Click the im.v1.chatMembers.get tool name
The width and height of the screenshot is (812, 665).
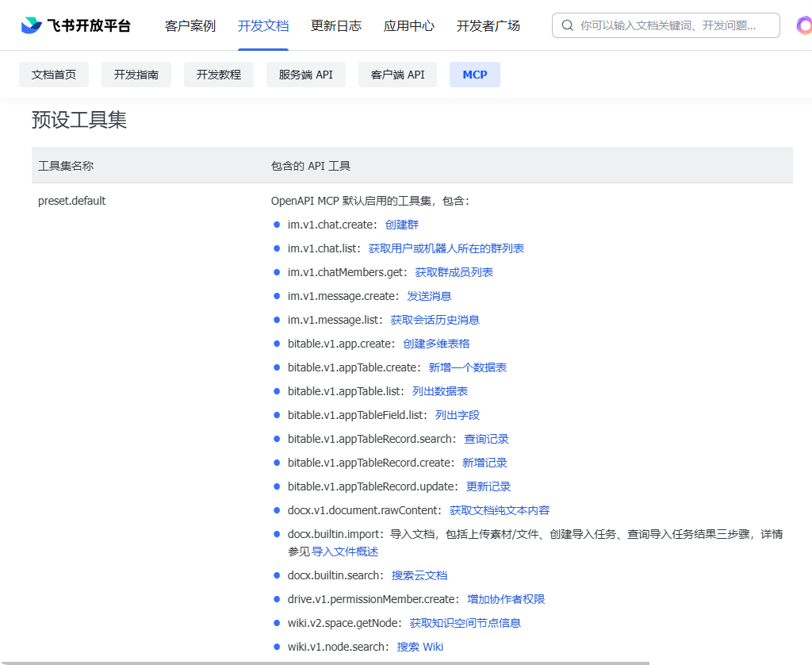(345, 272)
